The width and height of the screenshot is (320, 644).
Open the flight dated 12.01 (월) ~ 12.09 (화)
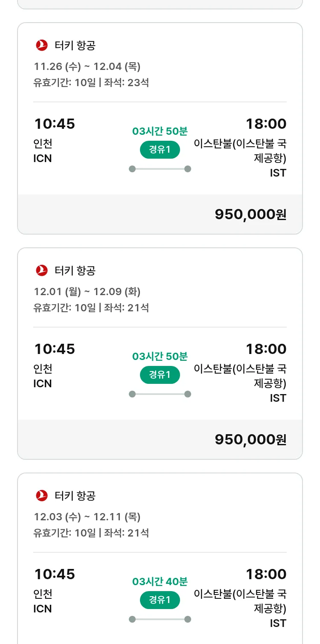coord(87,292)
